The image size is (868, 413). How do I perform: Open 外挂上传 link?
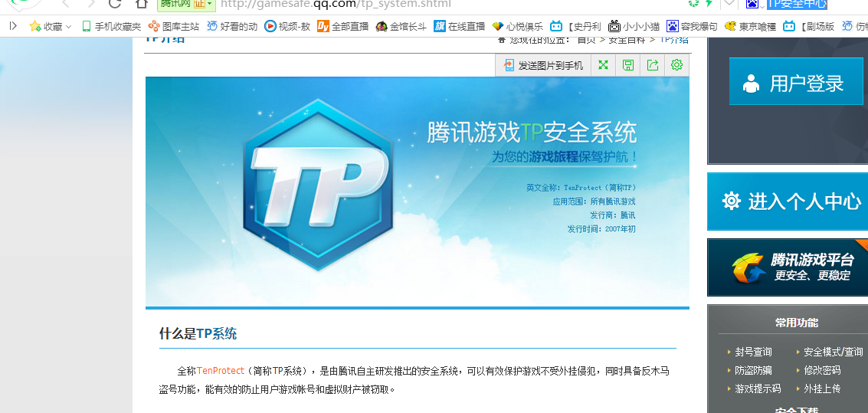(822, 388)
